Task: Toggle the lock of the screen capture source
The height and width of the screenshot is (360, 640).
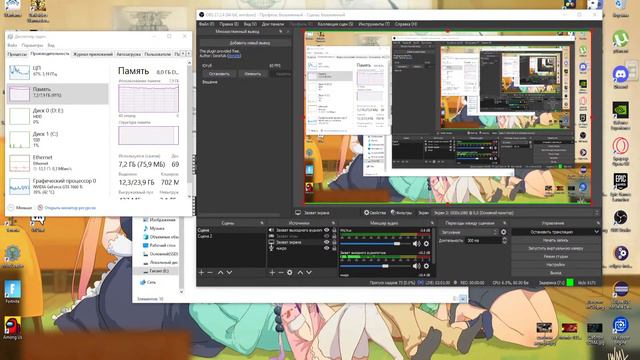Action: coord(334,242)
